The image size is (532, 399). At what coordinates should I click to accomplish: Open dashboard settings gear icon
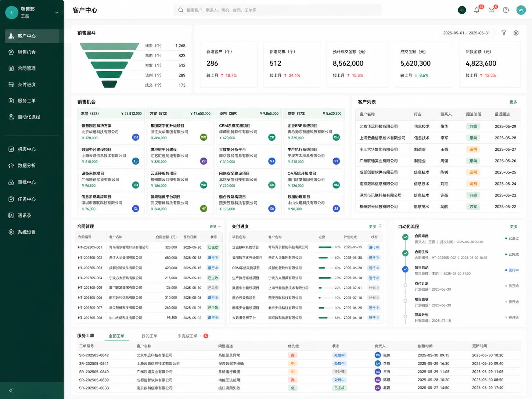516,33
